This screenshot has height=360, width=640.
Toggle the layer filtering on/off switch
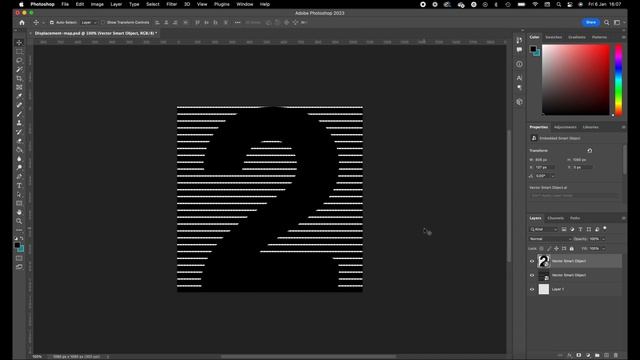click(605, 229)
